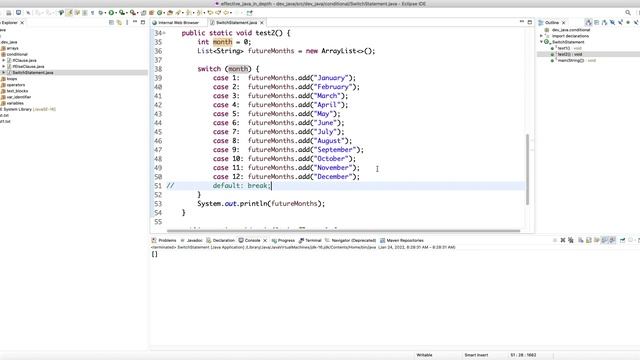Click the toolbar Search magnifier icon at right

pyautogui.click(x=628, y=13)
